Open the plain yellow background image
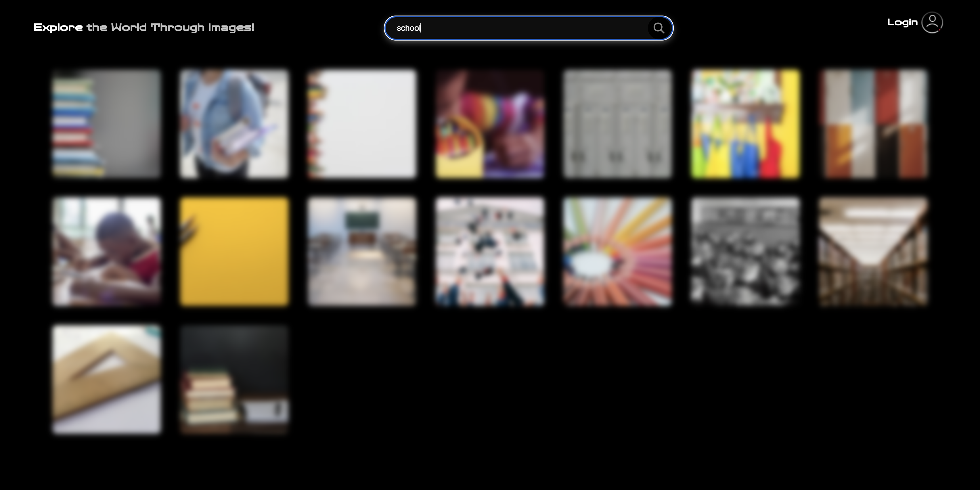The width and height of the screenshot is (980, 490). tap(235, 251)
